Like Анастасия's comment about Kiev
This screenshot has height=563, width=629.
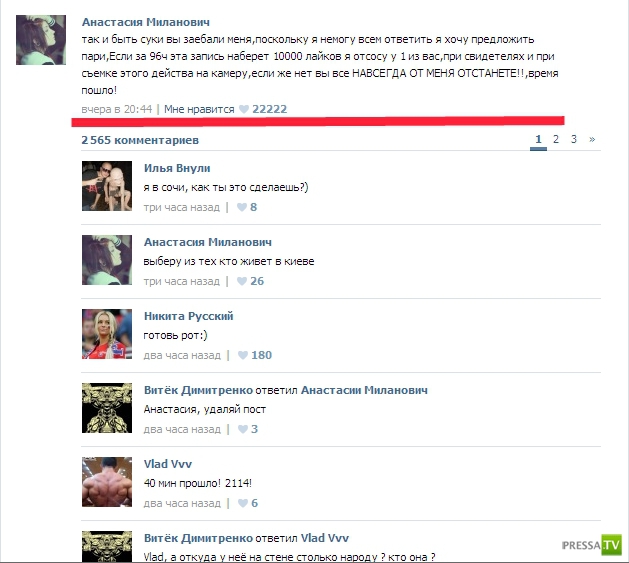[x=241, y=281]
